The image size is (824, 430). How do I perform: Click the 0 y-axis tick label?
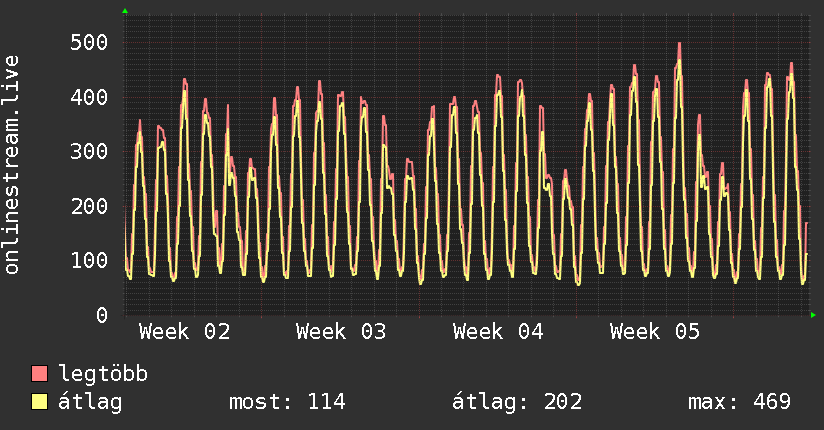coord(101,315)
